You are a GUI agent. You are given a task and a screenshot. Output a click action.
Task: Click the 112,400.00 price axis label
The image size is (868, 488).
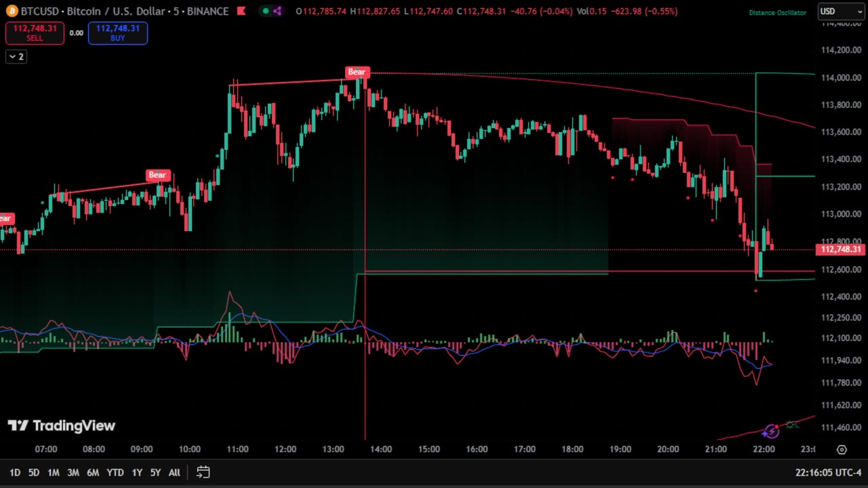(x=841, y=297)
